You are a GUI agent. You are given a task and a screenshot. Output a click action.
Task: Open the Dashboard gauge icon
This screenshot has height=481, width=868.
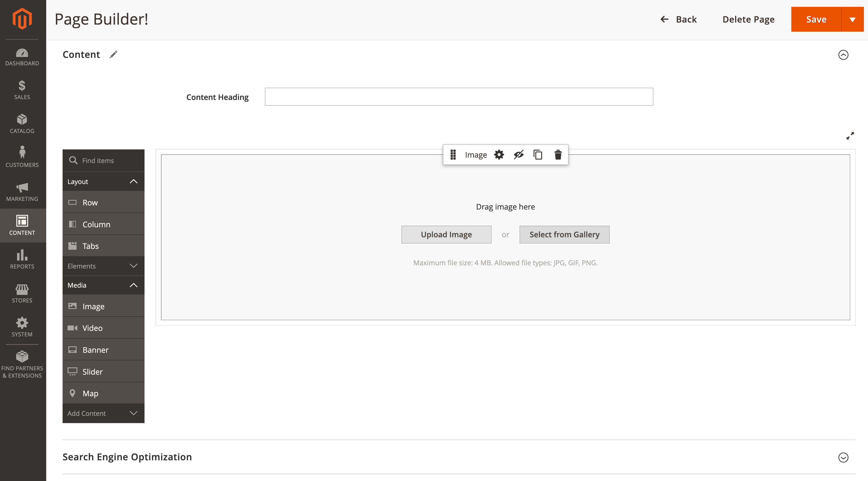coord(22,53)
